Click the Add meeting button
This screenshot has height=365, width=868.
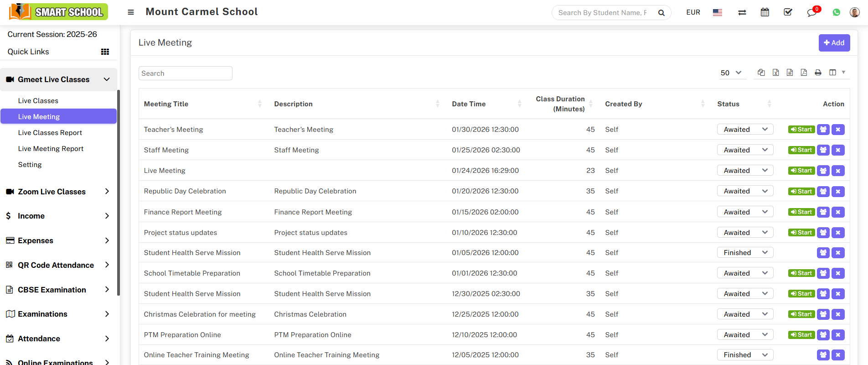[x=834, y=43]
